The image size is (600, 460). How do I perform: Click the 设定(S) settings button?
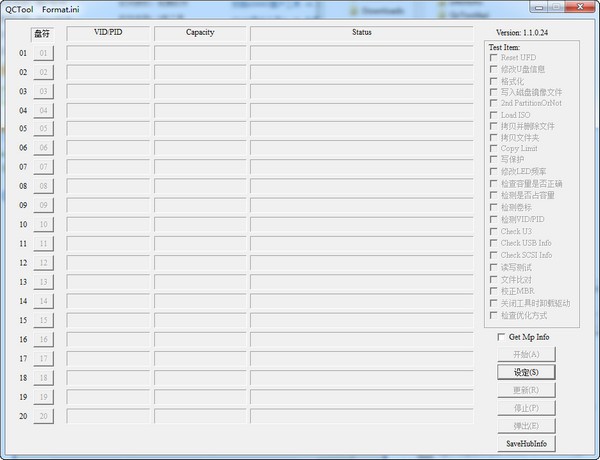(x=526, y=372)
